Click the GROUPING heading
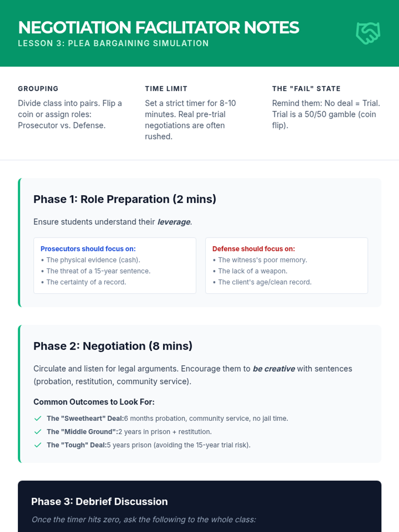Screen dimensions: 399x532 click(38, 88)
